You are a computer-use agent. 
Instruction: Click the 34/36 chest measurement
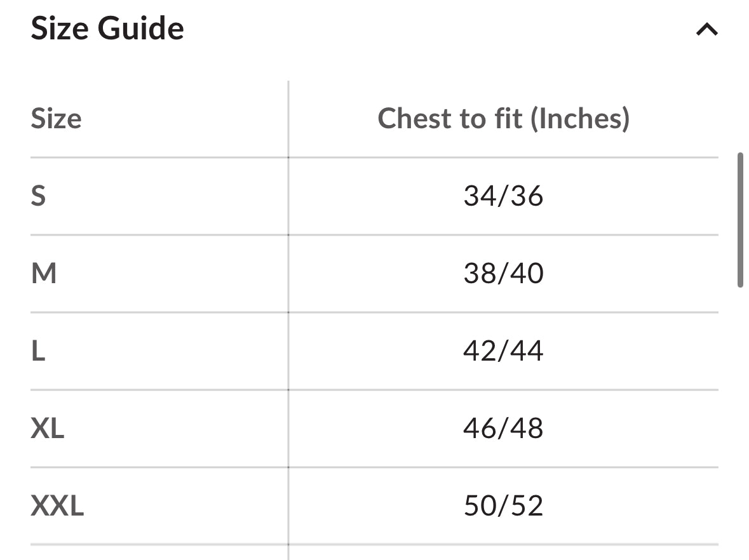(x=504, y=196)
